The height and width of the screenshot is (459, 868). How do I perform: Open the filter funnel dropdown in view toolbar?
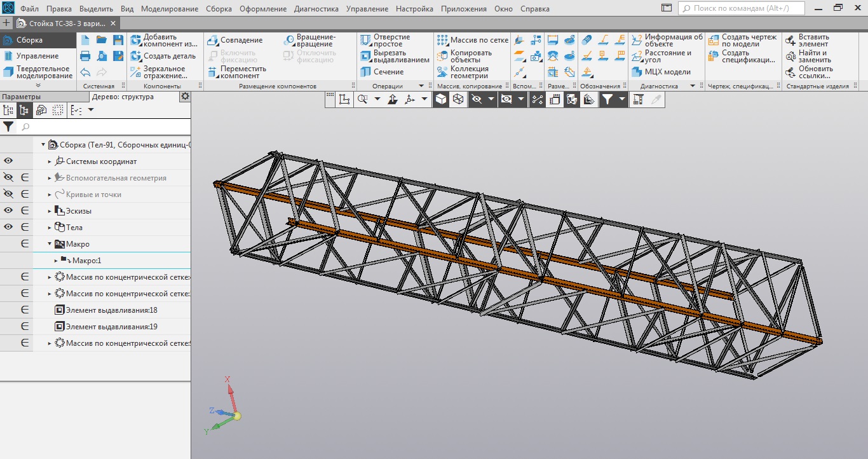[x=622, y=99]
